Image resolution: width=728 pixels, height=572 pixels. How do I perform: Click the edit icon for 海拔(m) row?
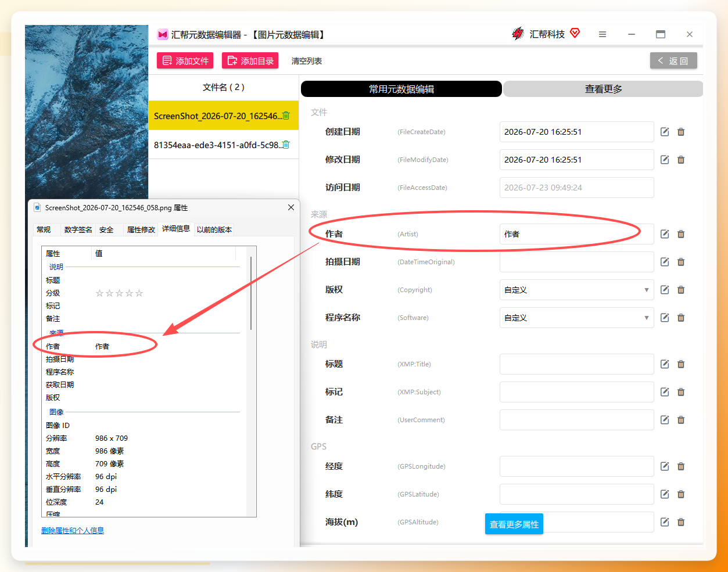coord(665,522)
